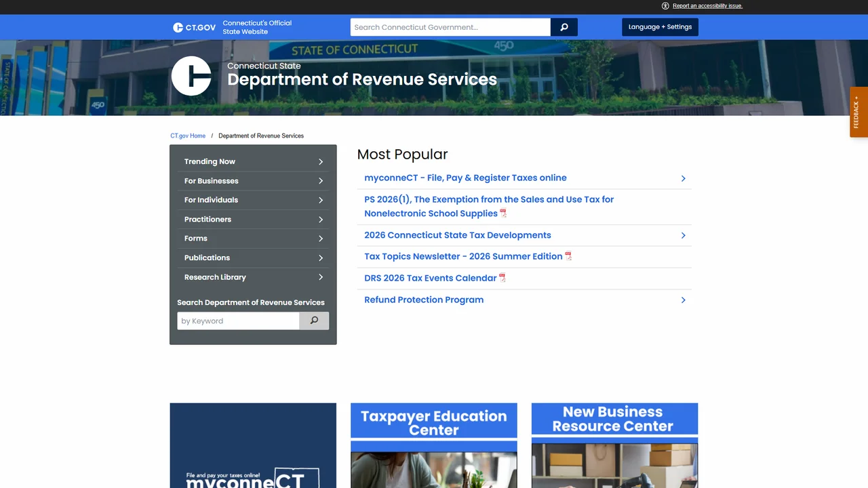Open the Taxpayer Education Center card
This screenshot has width=868, height=488.
click(x=434, y=445)
